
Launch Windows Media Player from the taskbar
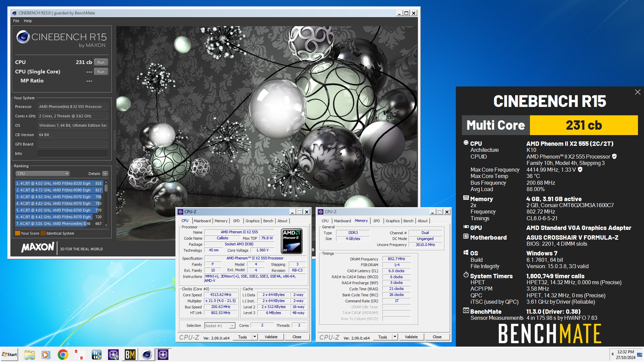(x=46, y=355)
